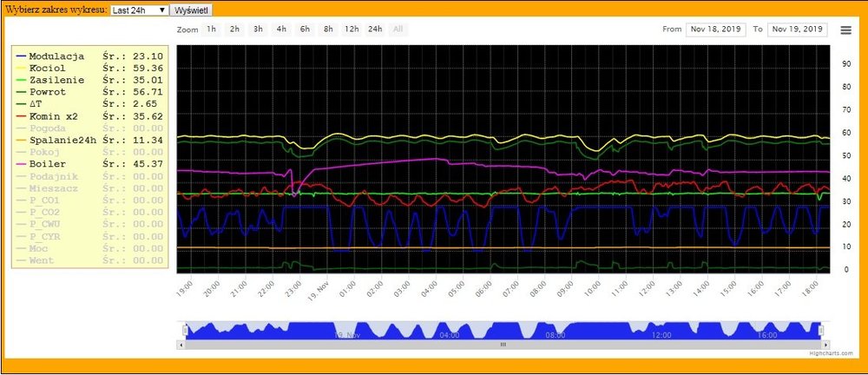Click the navigator right scroll arrow

pyautogui.click(x=825, y=345)
